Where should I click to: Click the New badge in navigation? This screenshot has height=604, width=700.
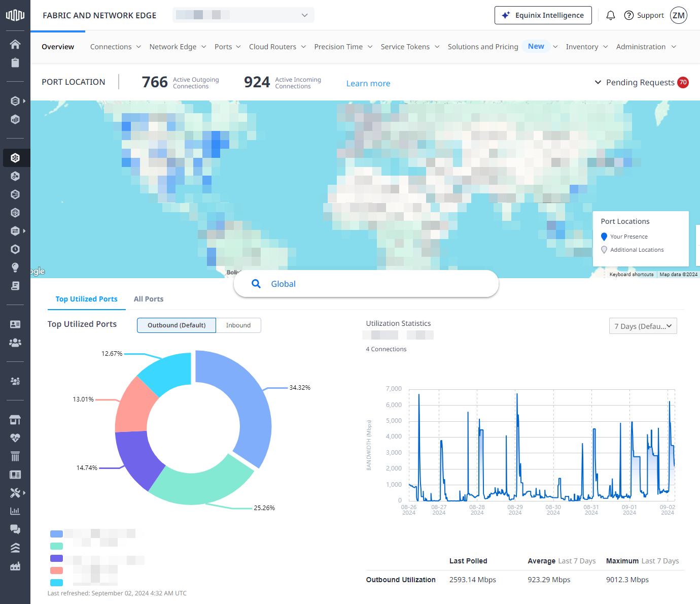coord(536,46)
